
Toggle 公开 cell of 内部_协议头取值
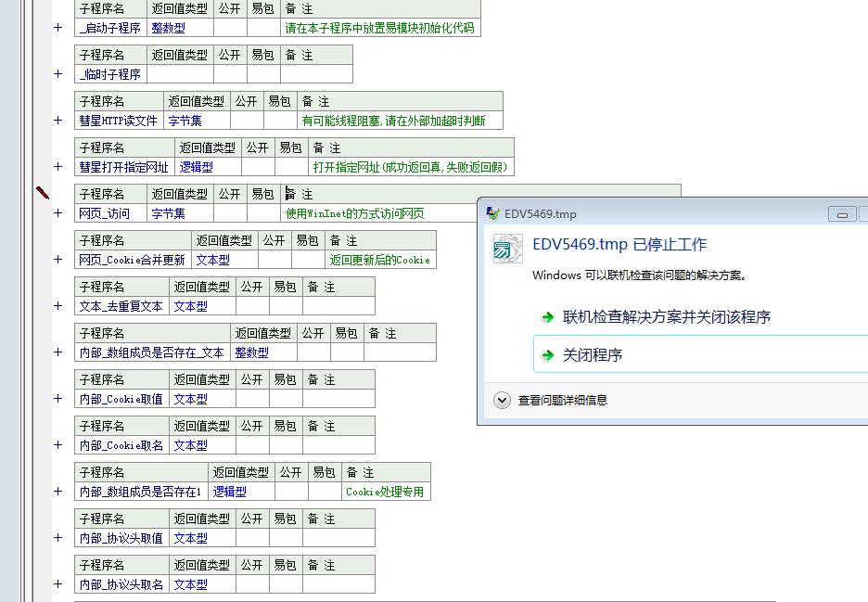(x=252, y=538)
